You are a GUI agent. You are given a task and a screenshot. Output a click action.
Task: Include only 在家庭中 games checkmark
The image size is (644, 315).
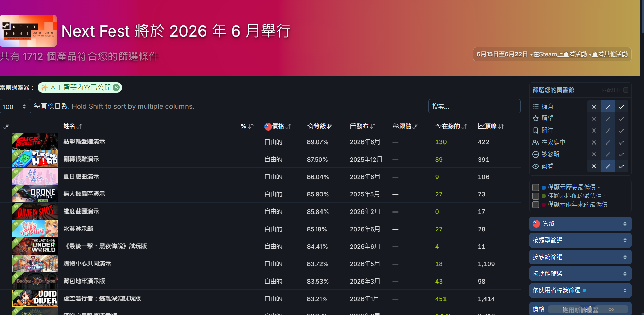pyautogui.click(x=621, y=142)
